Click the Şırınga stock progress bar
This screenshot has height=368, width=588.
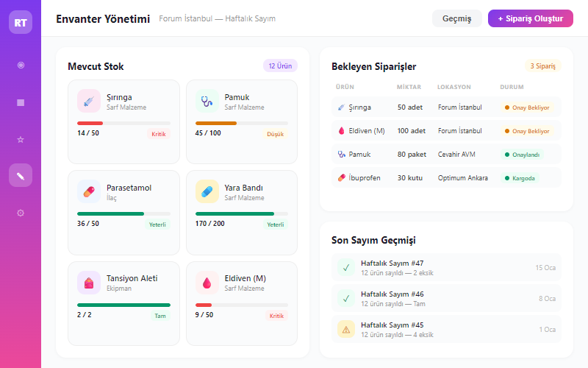[x=123, y=123]
